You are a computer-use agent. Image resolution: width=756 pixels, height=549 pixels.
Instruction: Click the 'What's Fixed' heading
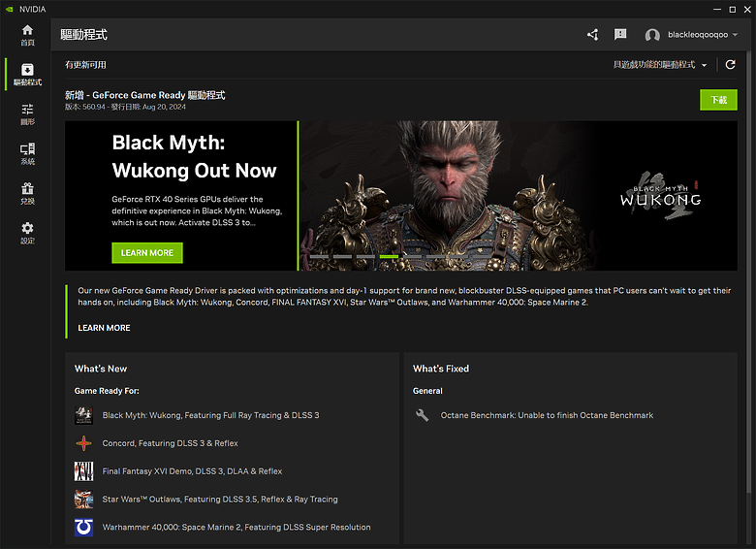click(441, 369)
